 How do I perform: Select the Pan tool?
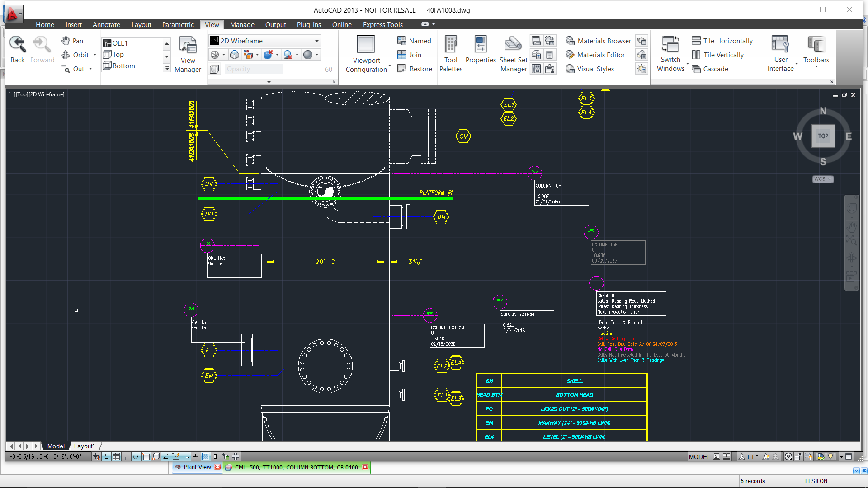tap(71, 41)
